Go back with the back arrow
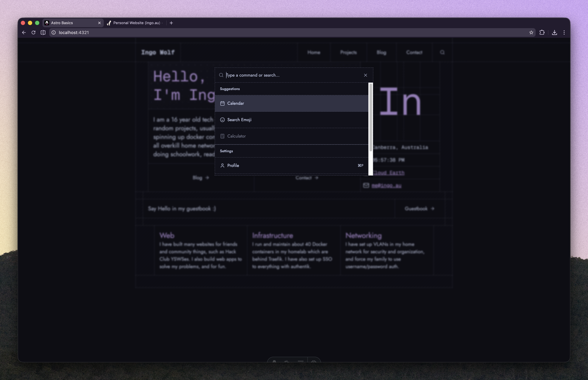Viewport: 588px width, 380px height. pos(24,33)
